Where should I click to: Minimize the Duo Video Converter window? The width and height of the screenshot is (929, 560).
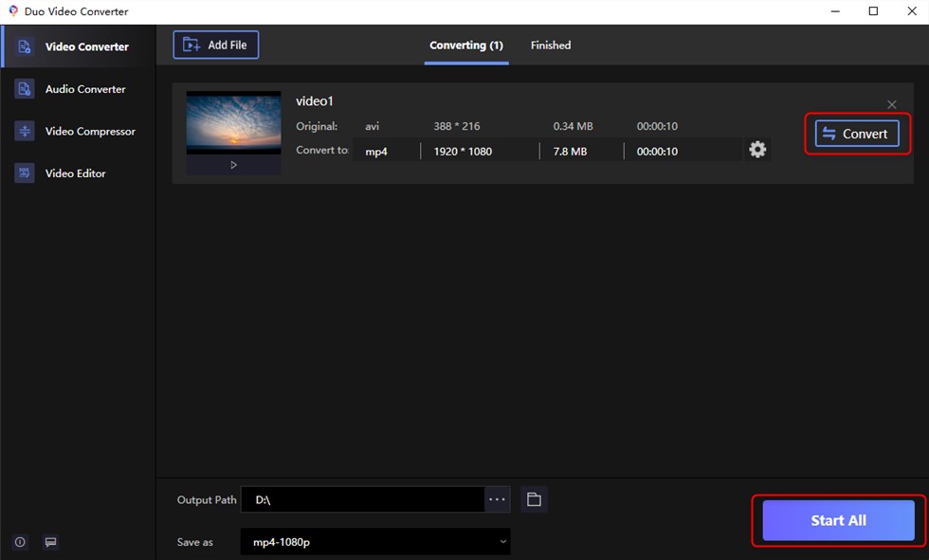click(835, 11)
